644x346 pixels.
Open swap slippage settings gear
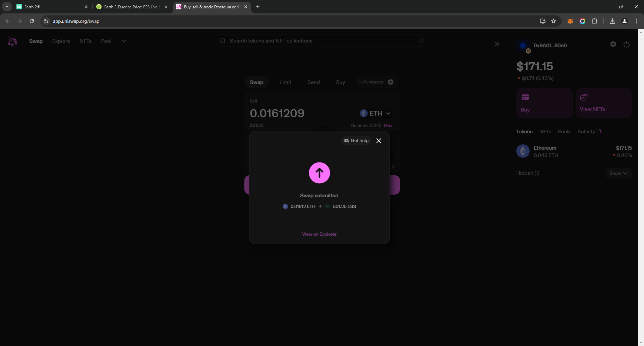[x=391, y=82]
